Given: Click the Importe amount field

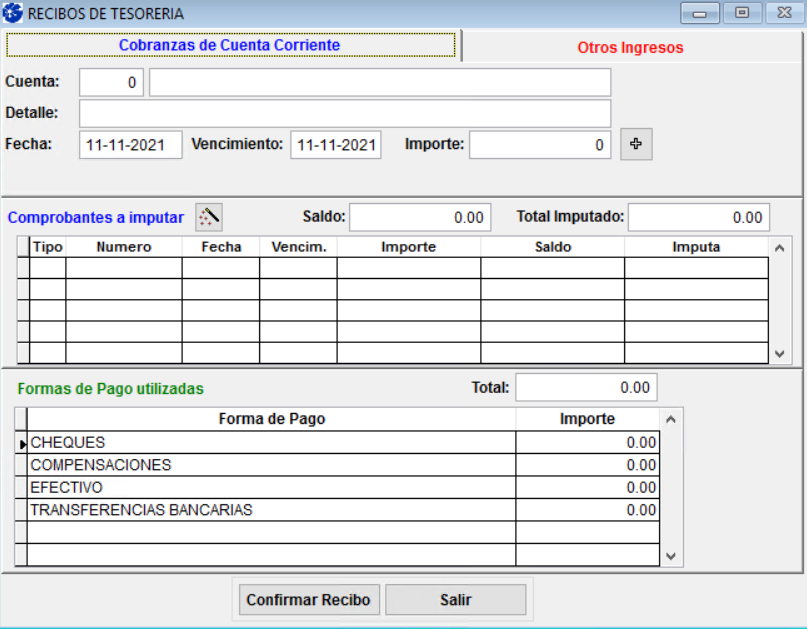Looking at the screenshot, I should (539, 145).
